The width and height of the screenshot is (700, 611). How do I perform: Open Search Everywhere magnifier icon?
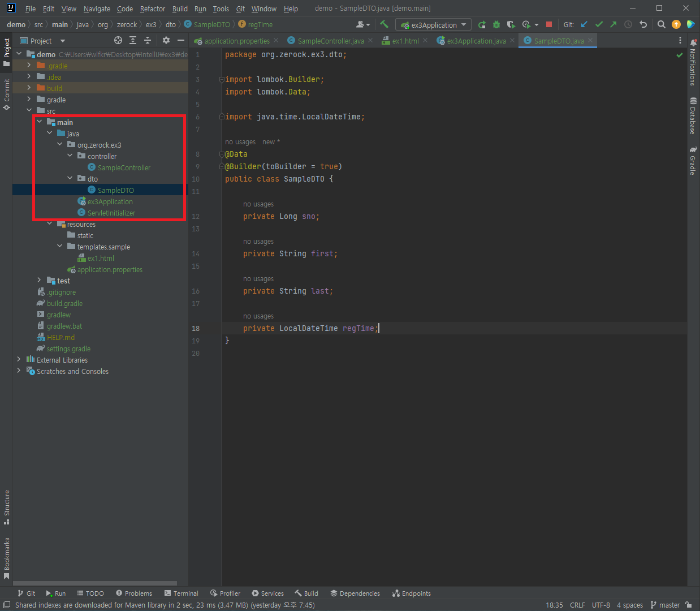pos(662,24)
